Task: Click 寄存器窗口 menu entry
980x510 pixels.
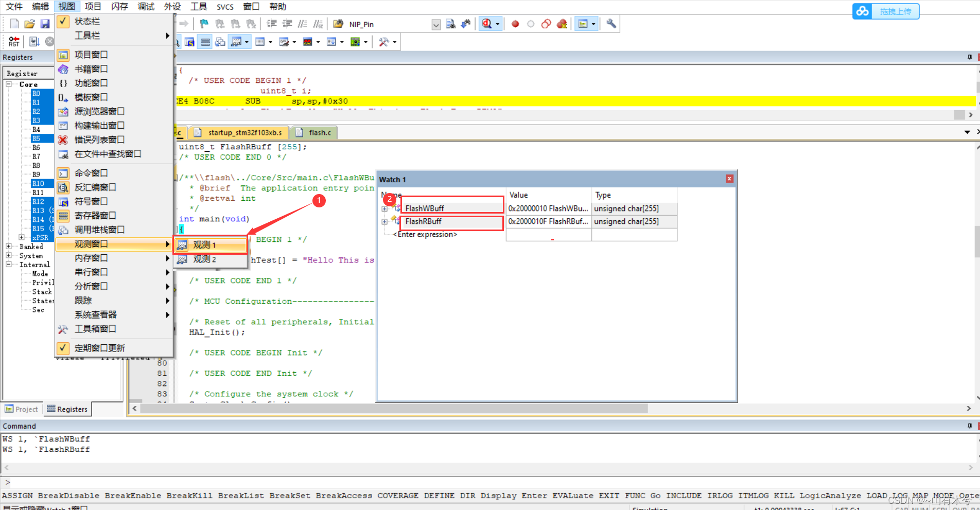Action: click(114, 216)
